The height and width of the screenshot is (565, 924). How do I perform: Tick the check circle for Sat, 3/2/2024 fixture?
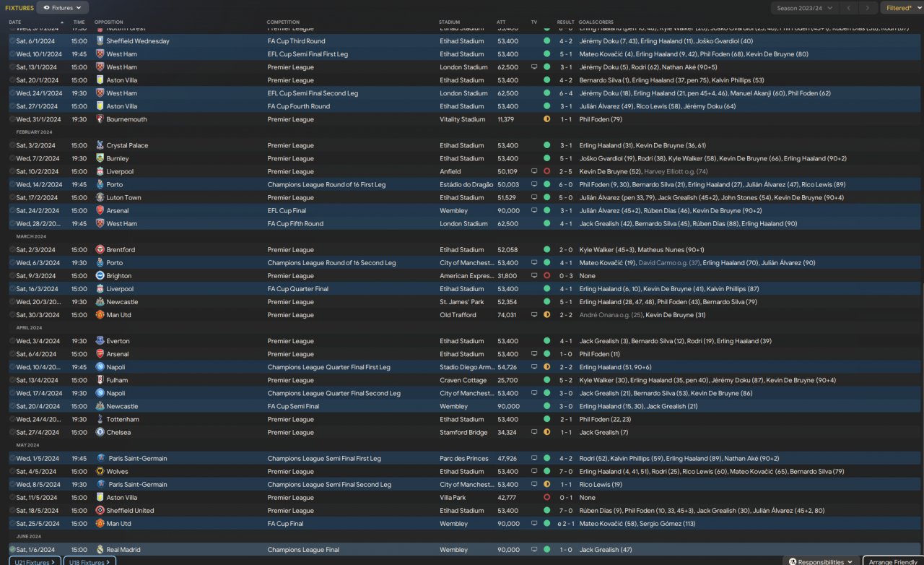tap(12, 145)
